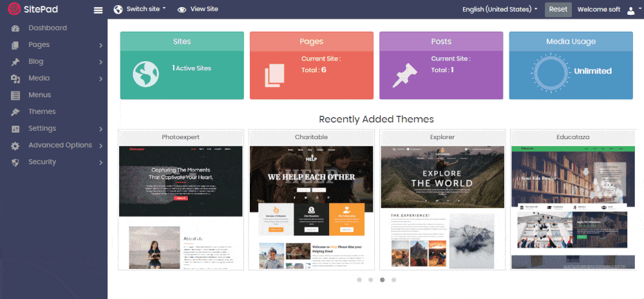Image resolution: width=644 pixels, height=299 pixels.
Task: Click the '1 Active Sites' text
Action: pyautogui.click(x=191, y=68)
